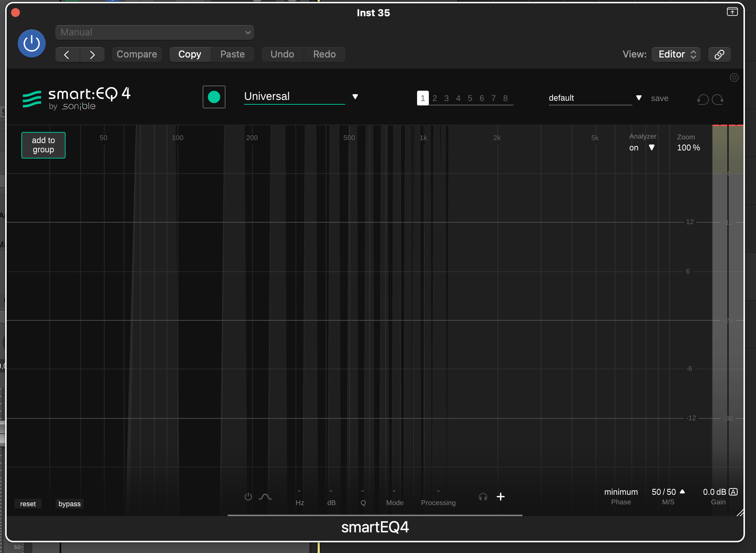
Task: Click the undo arrow in the plugin
Action: coord(702,100)
